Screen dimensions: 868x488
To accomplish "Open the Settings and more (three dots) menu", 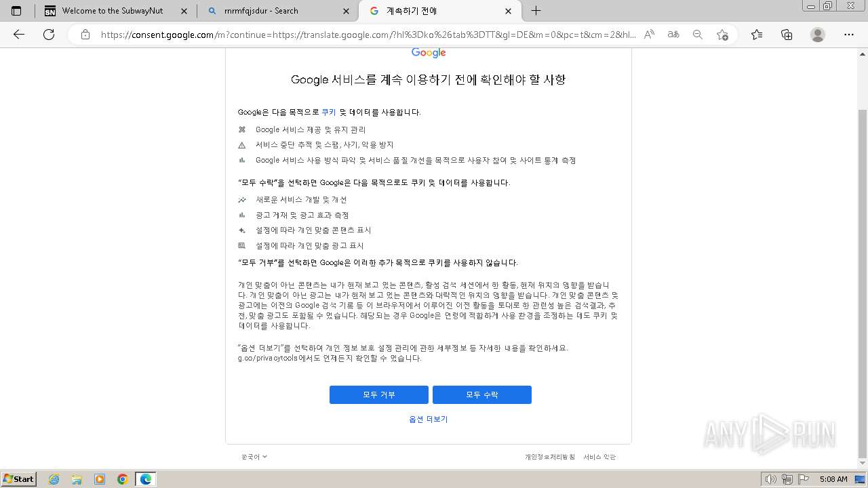I will click(849, 35).
